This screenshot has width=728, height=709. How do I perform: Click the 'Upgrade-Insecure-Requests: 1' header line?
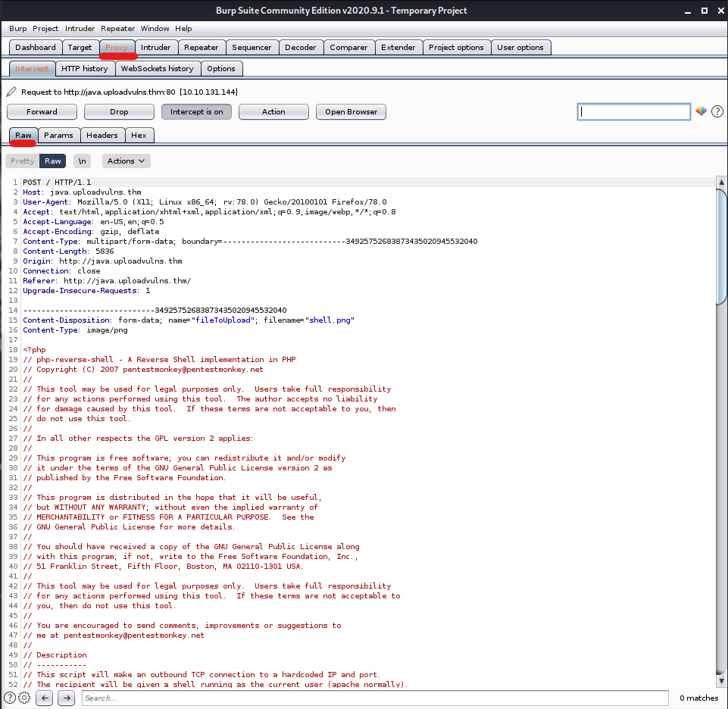click(86, 291)
